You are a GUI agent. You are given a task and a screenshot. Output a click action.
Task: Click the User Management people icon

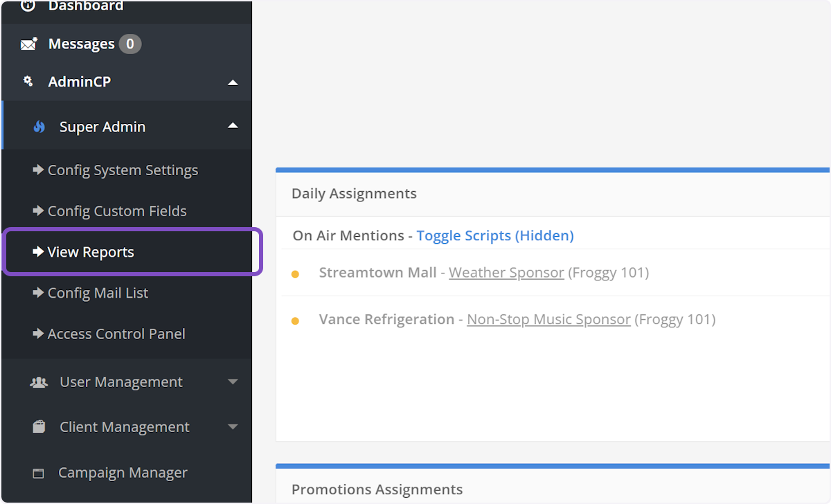pyautogui.click(x=39, y=382)
